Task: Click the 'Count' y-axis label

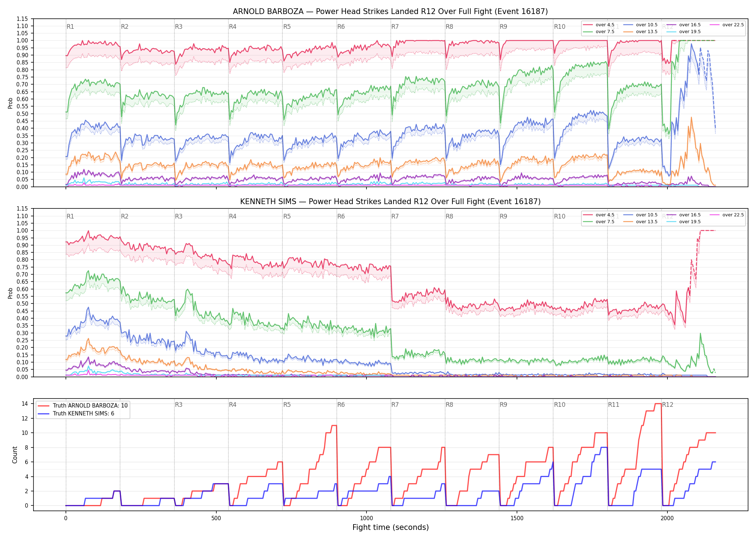Action: 15,455
